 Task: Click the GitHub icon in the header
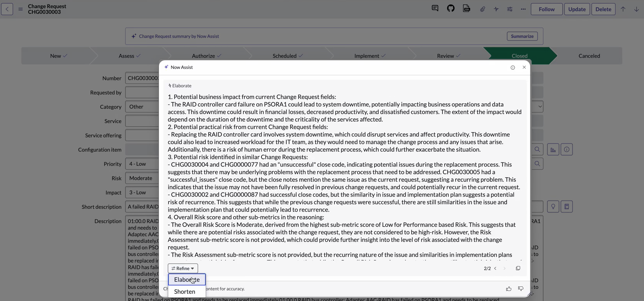pos(451,9)
